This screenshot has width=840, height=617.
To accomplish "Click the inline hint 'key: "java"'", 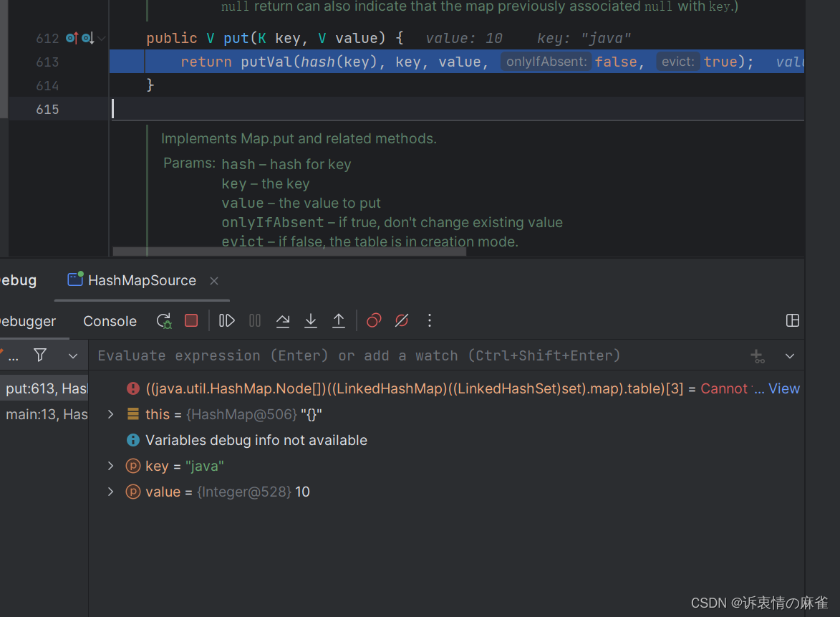I will 584,39.
